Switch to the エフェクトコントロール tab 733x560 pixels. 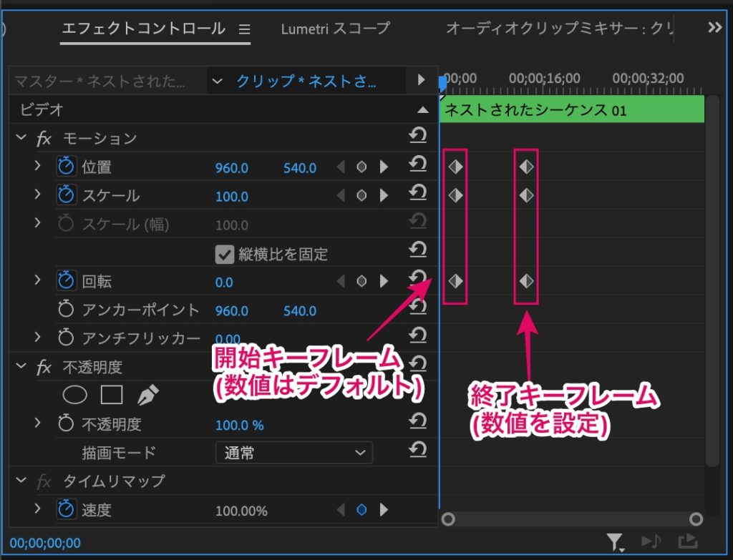[143, 29]
